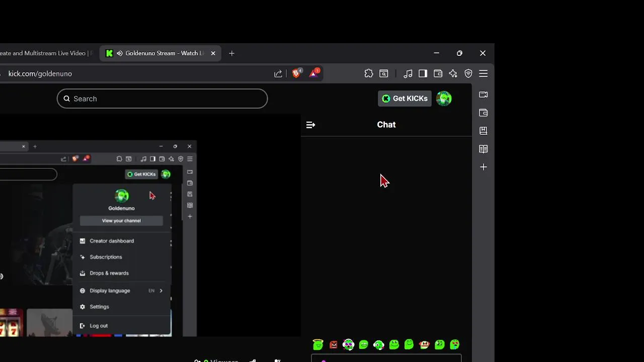Open the bookmarks icon in the right sidebar
The width and height of the screenshot is (644, 362).
point(484,131)
